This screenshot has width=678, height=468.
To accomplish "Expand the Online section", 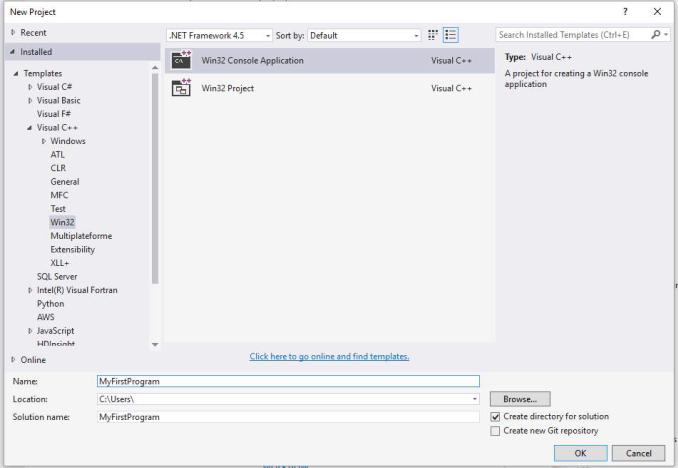I will (13, 360).
